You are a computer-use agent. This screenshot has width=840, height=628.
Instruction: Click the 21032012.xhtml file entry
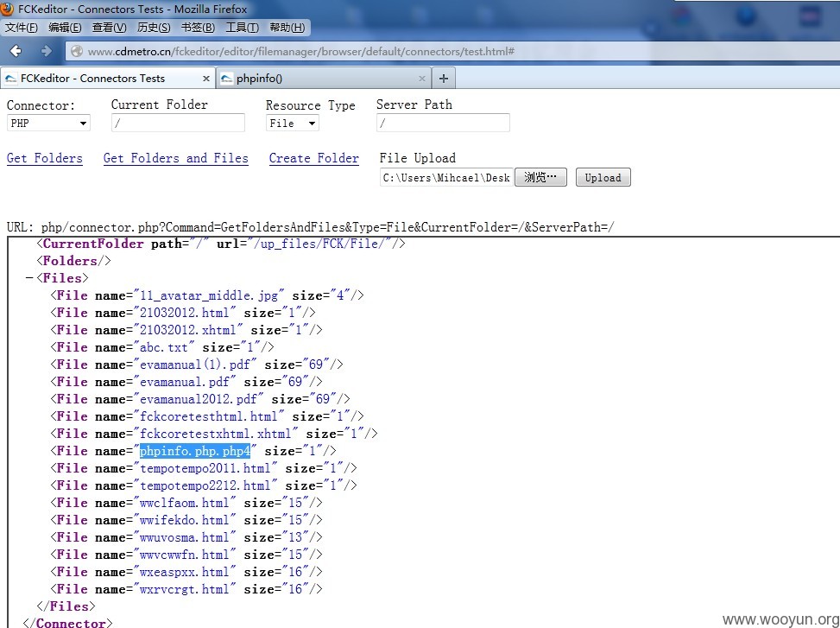click(186, 329)
